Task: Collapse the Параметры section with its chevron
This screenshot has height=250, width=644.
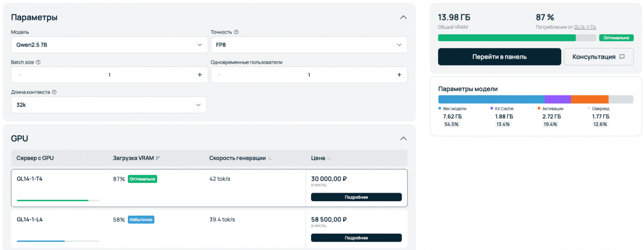Action: (x=403, y=17)
